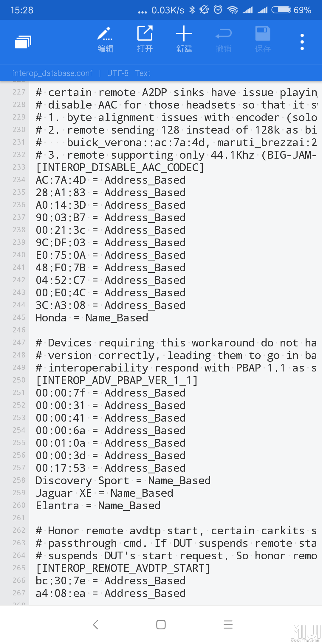Place cursor on the Honda Name_Based line

[92, 318]
